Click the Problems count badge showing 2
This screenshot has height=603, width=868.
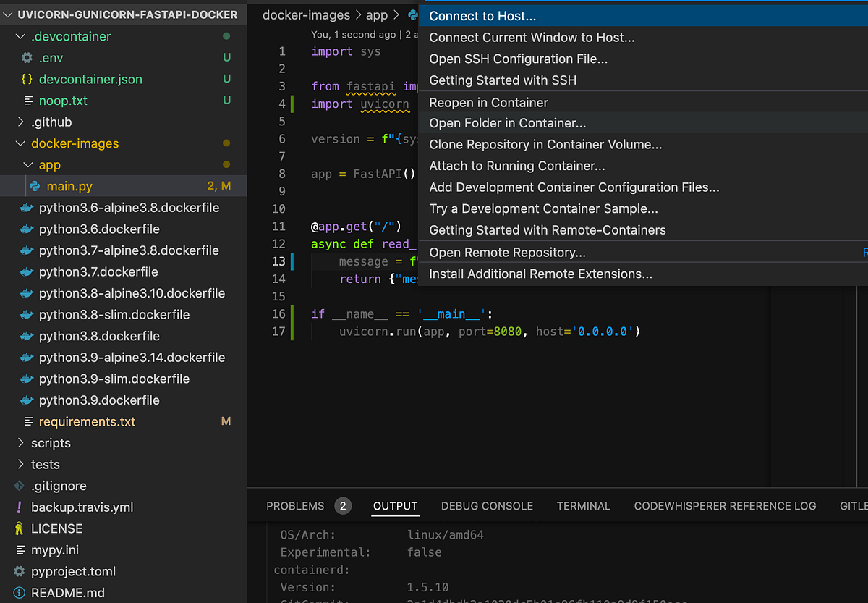coord(343,505)
